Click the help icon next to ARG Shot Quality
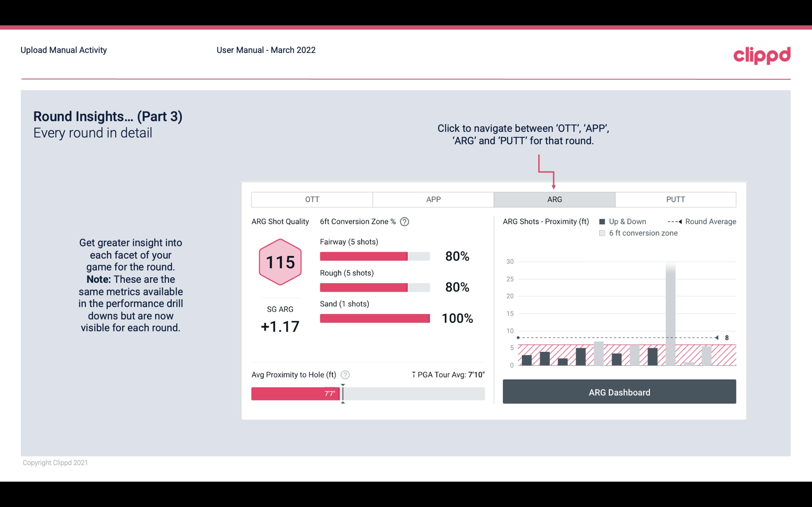Viewport: 812px width, 507px height. (x=407, y=221)
